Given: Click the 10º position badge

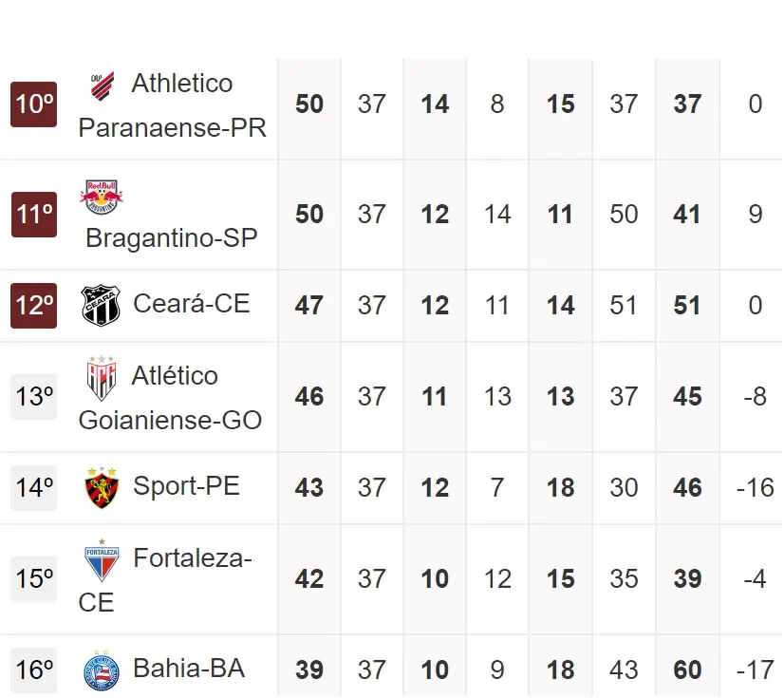Looking at the screenshot, I should (34, 104).
